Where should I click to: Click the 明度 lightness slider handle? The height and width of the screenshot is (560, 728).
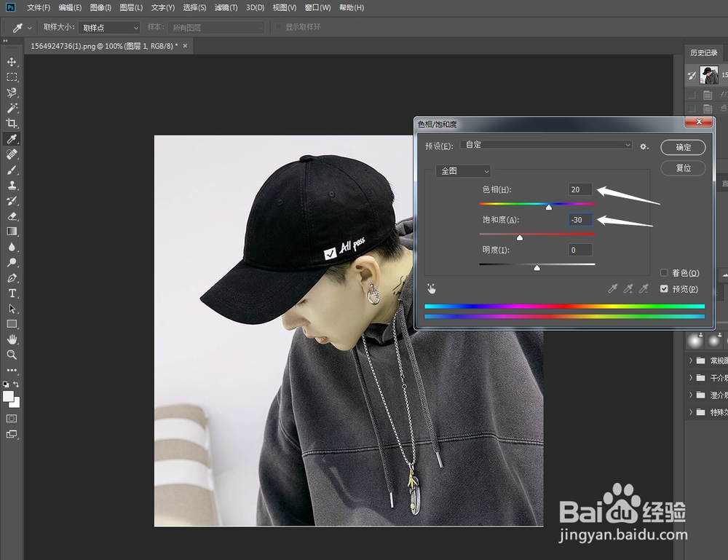[537, 267]
